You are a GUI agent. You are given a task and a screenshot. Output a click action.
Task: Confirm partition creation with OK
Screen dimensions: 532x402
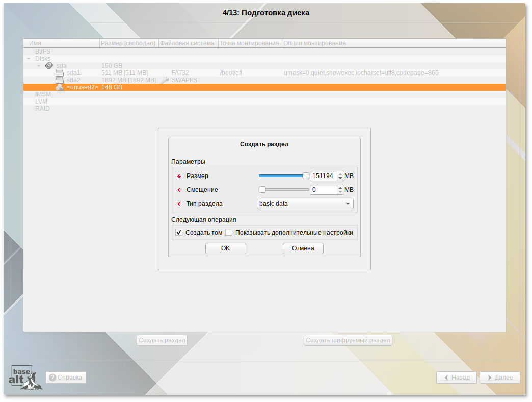[225, 248]
